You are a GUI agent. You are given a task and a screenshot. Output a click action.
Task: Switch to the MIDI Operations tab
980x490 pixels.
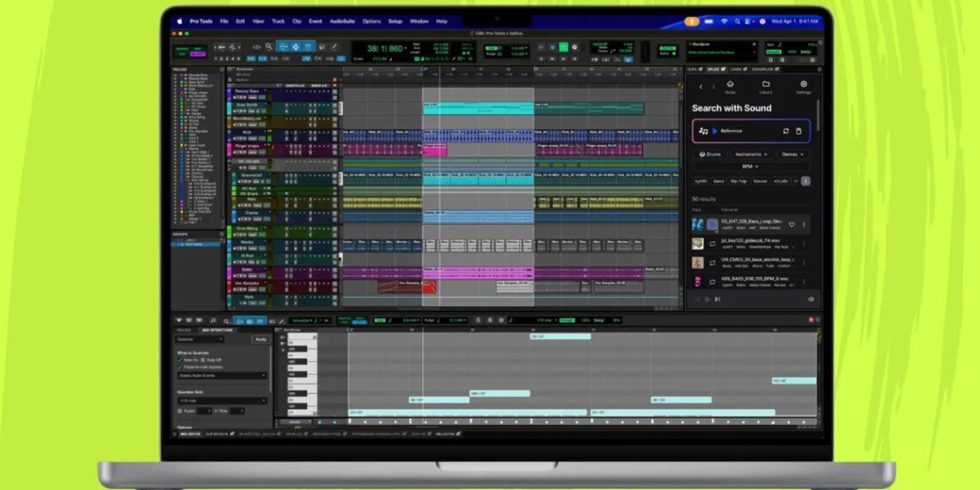217,330
